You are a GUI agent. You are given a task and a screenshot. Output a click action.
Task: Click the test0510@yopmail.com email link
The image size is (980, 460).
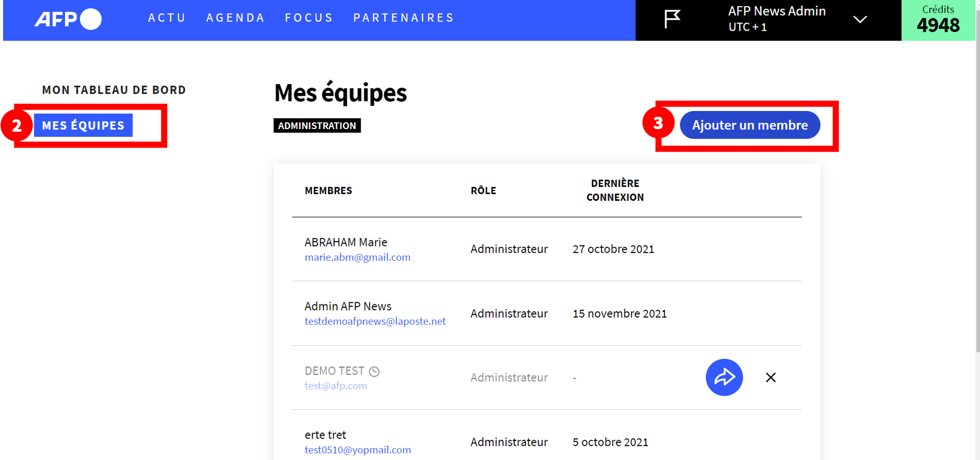click(x=358, y=450)
